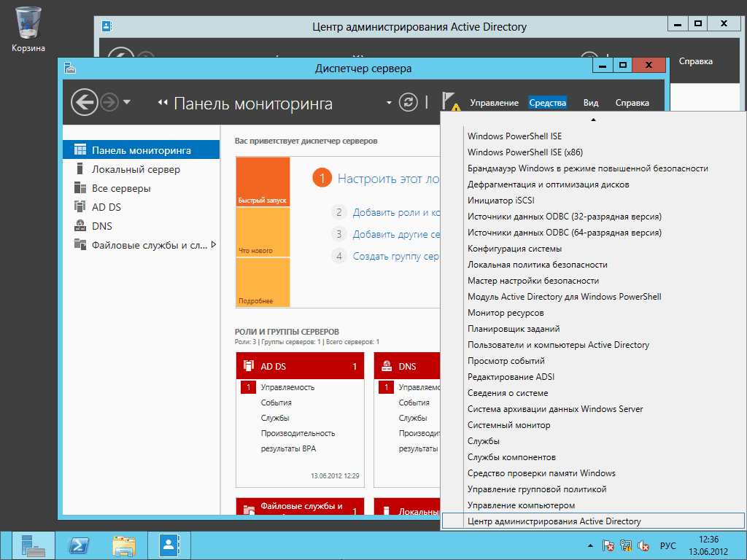Select Все серверы in the sidebar
The width and height of the screenshot is (747, 560).
(x=141, y=188)
